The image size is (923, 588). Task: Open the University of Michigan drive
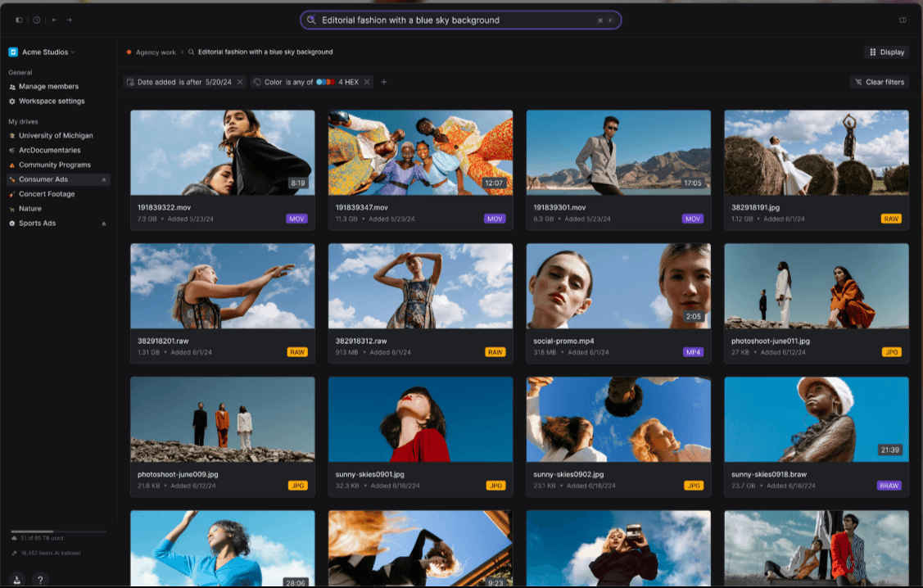pyautogui.click(x=57, y=135)
